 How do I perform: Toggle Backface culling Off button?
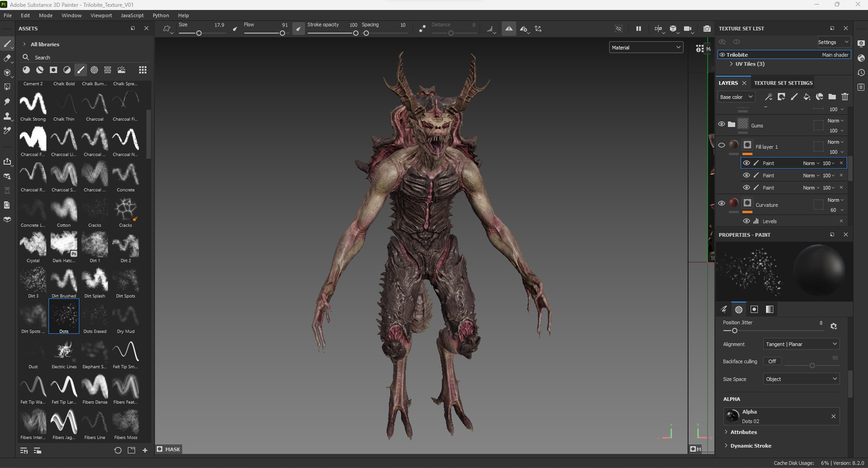pyautogui.click(x=772, y=361)
